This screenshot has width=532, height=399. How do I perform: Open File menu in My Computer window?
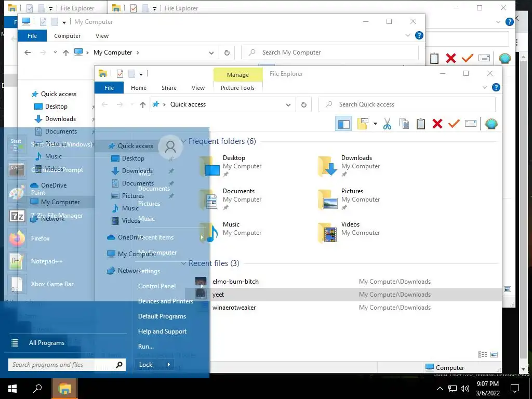click(x=32, y=36)
